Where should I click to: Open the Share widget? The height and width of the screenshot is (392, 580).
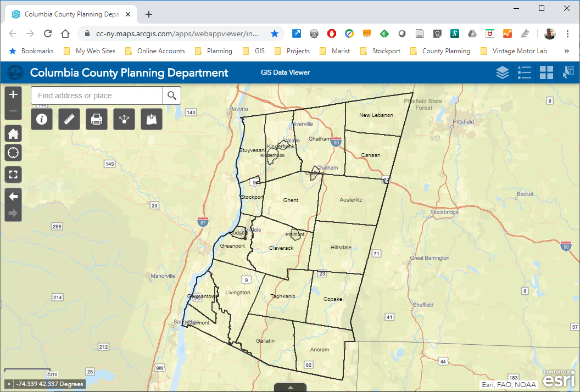click(124, 119)
